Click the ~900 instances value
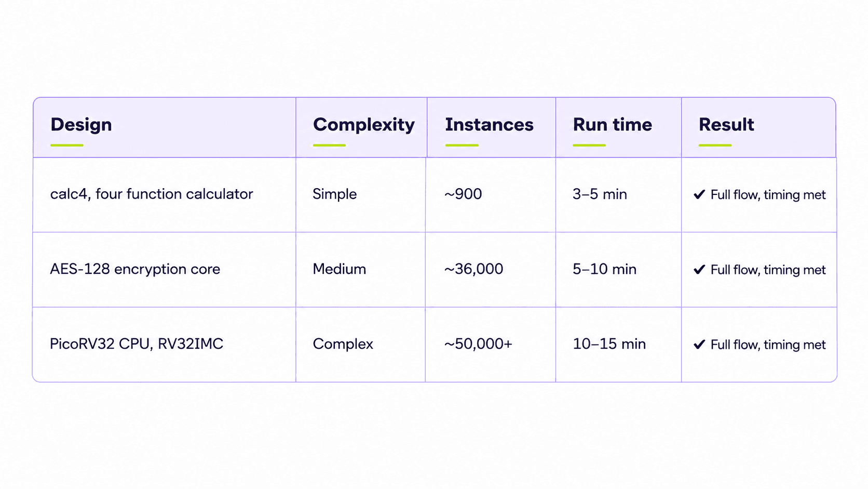868x489 pixels. (463, 194)
